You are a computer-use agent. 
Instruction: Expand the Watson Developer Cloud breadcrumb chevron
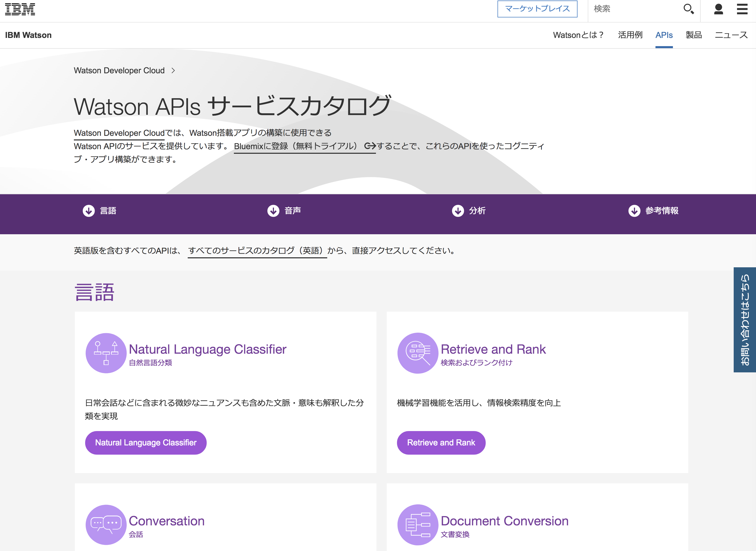pyautogui.click(x=173, y=70)
